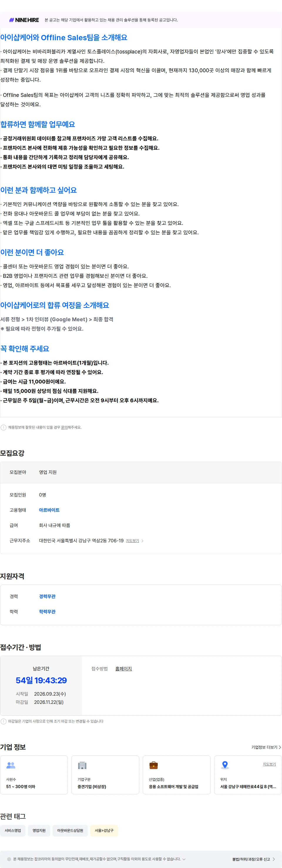Click the deadline 2026.11.22(일)

pyautogui.click(x=49, y=702)
